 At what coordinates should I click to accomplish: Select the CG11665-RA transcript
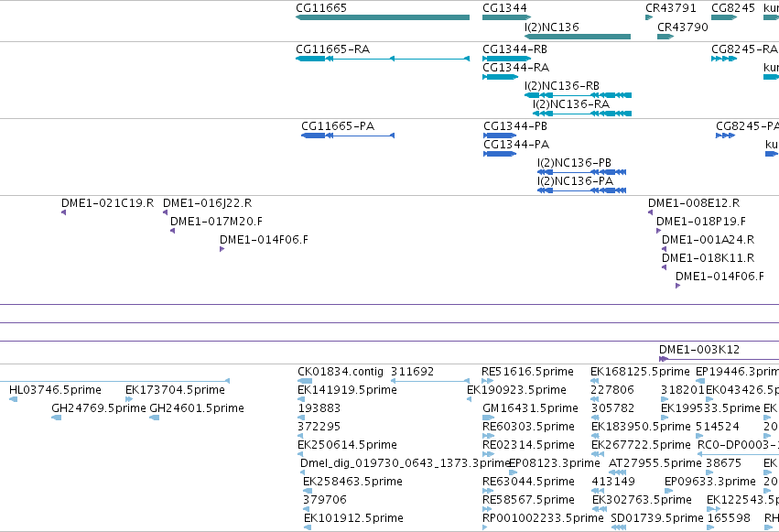pos(383,59)
